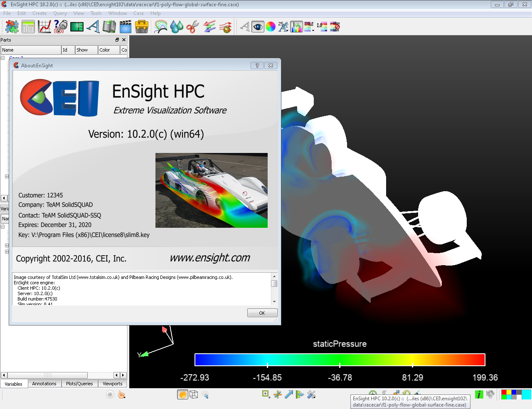The width and height of the screenshot is (532, 409).
Task: Collapse the minus node in Variables tree
Action: click(3, 227)
